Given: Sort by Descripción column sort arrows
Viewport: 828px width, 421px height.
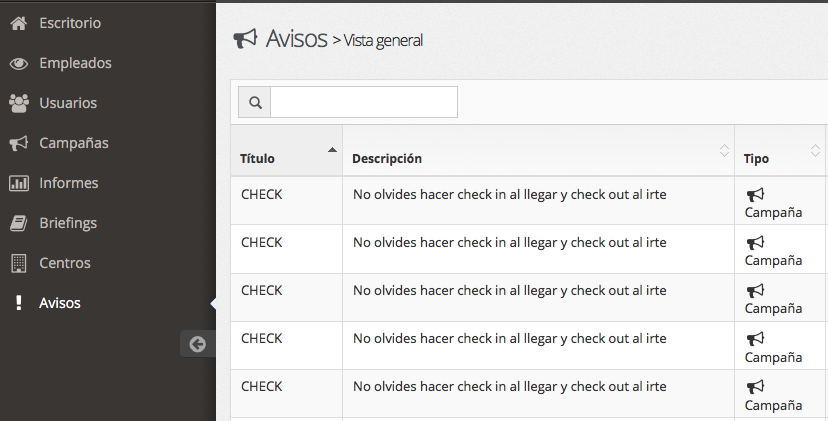Looking at the screenshot, I should coord(724,151).
